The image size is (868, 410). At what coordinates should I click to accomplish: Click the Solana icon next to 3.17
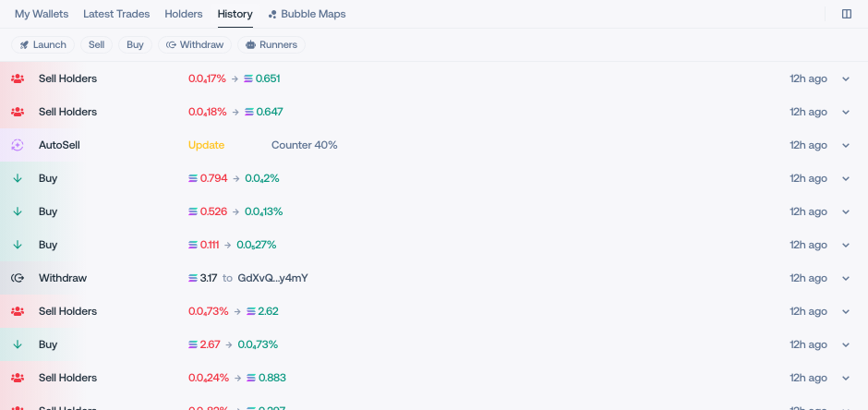(x=193, y=278)
